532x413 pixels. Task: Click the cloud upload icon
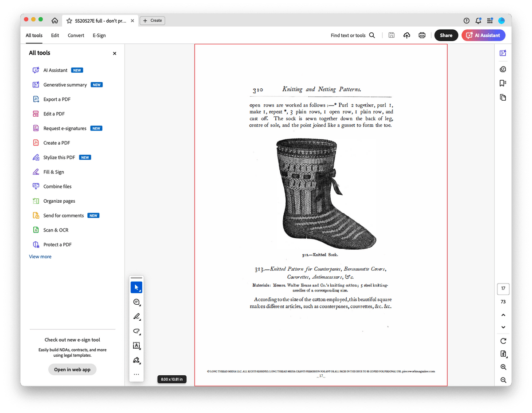coord(407,35)
